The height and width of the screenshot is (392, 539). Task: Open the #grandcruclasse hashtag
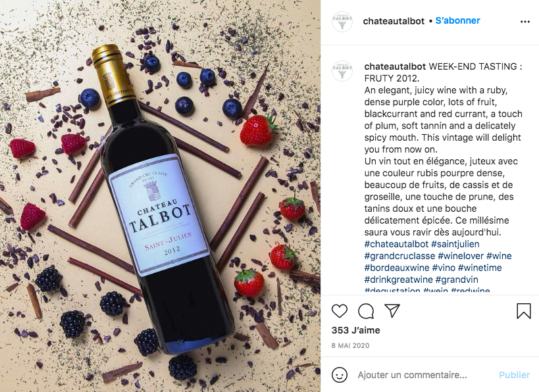pyautogui.click(x=399, y=256)
